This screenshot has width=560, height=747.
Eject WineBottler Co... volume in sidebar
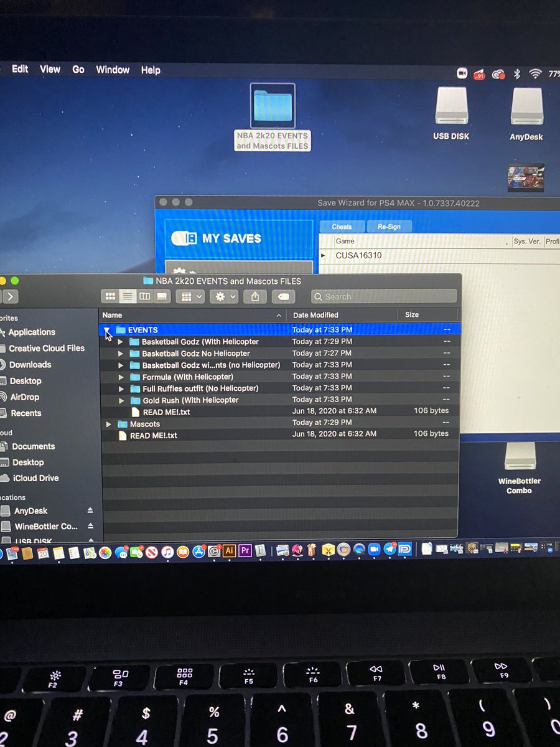[90, 527]
